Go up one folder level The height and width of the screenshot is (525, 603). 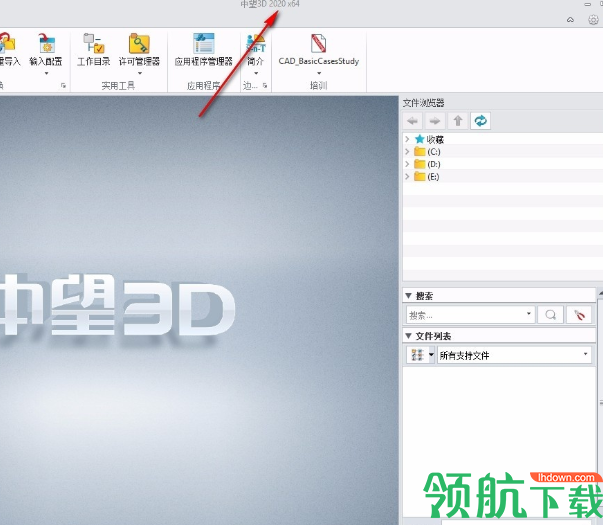(458, 121)
